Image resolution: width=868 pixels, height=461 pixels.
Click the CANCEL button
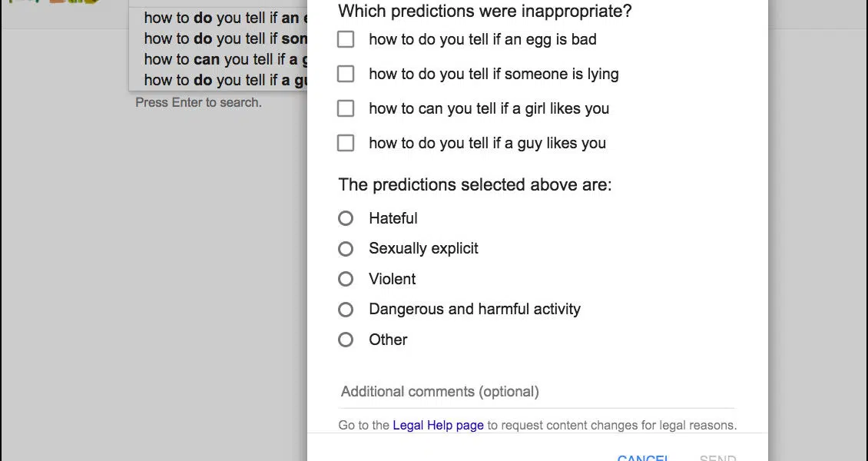644,457
